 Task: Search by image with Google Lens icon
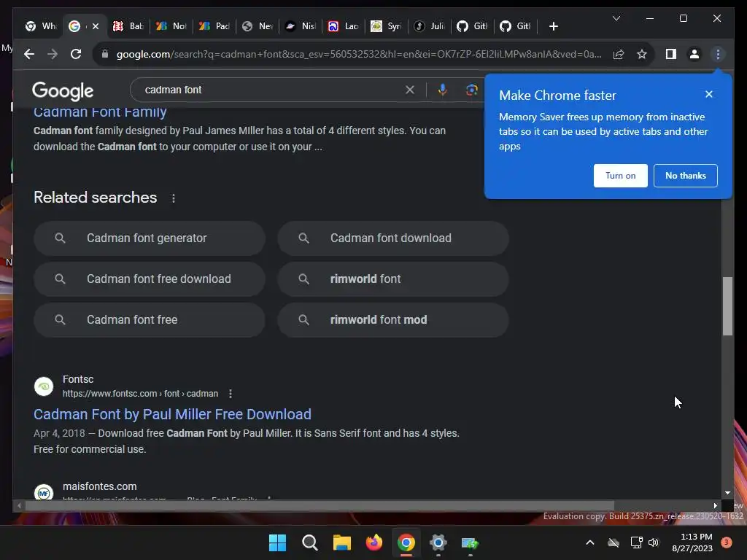[472, 90]
